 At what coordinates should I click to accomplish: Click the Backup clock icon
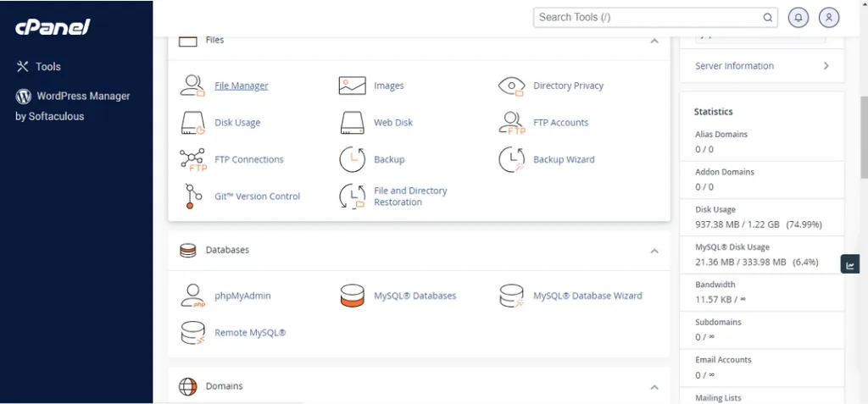click(x=352, y=159)
